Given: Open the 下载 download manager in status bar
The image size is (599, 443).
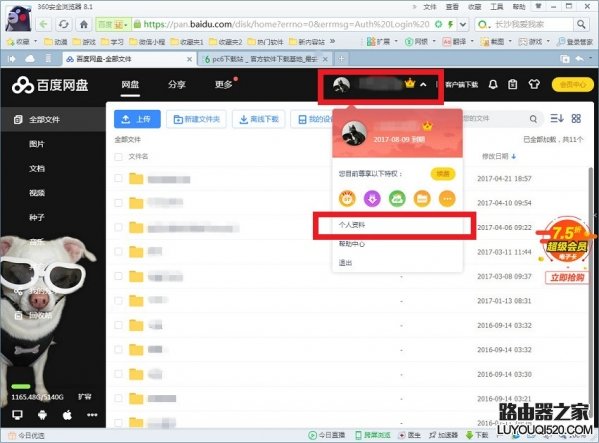Looking at the screenshot, I should [477, 435].
